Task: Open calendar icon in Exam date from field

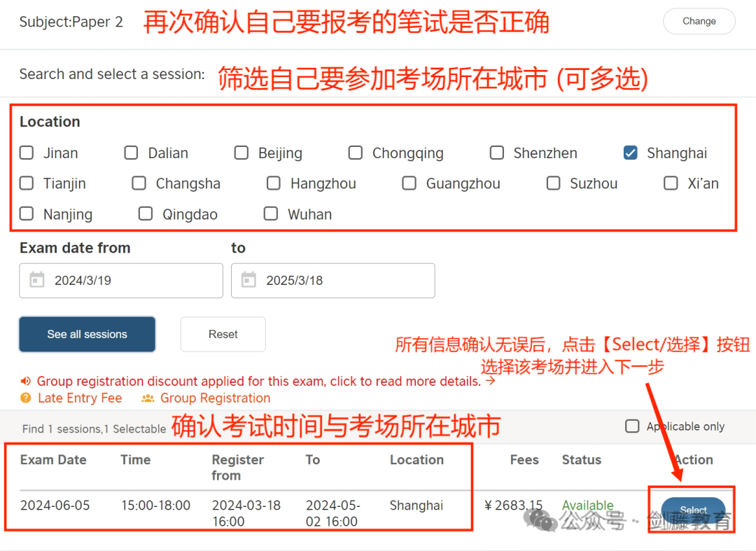Action: (x=37, y=280)
